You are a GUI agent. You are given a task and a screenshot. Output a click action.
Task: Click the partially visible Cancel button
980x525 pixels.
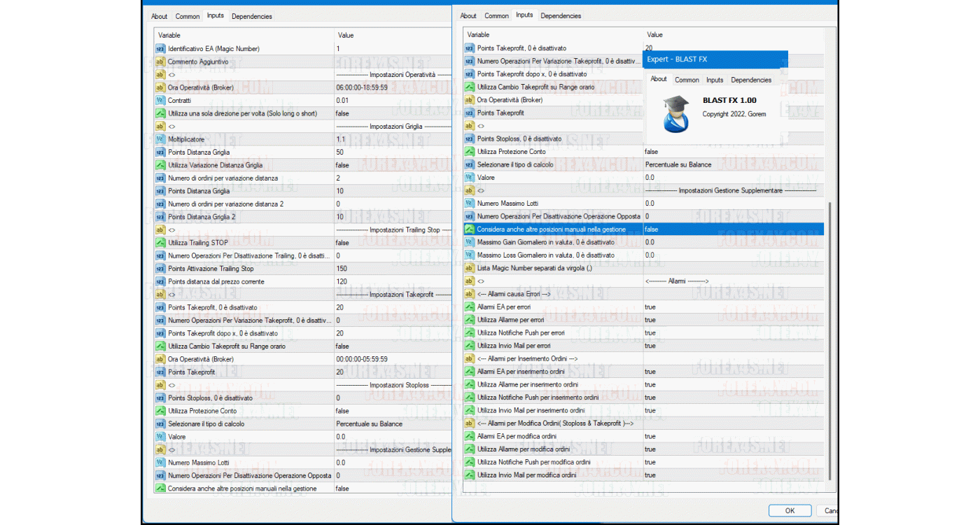830,511
